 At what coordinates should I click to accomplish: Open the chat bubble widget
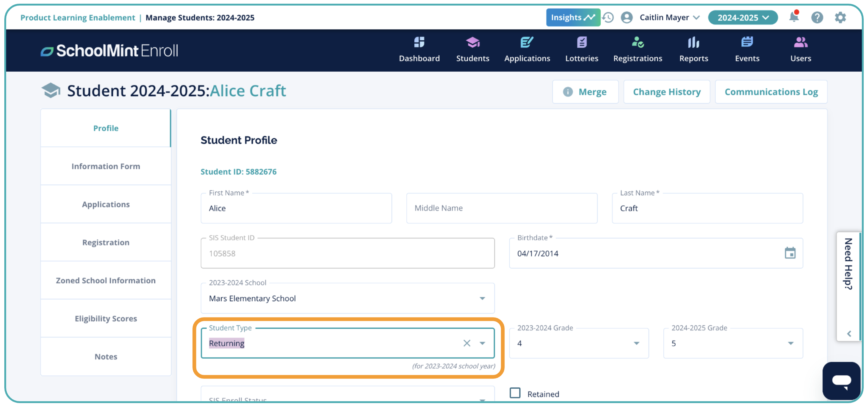pos(841,381)
